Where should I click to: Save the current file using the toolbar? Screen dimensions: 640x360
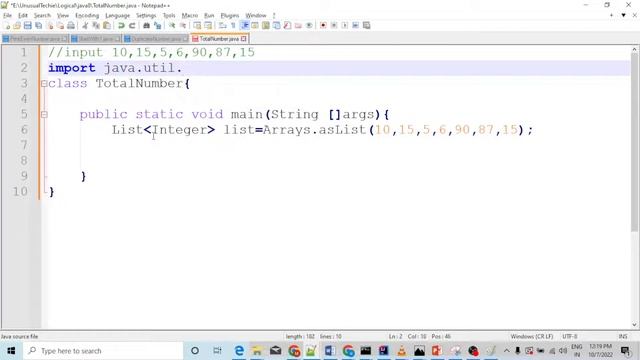point(27,25)
